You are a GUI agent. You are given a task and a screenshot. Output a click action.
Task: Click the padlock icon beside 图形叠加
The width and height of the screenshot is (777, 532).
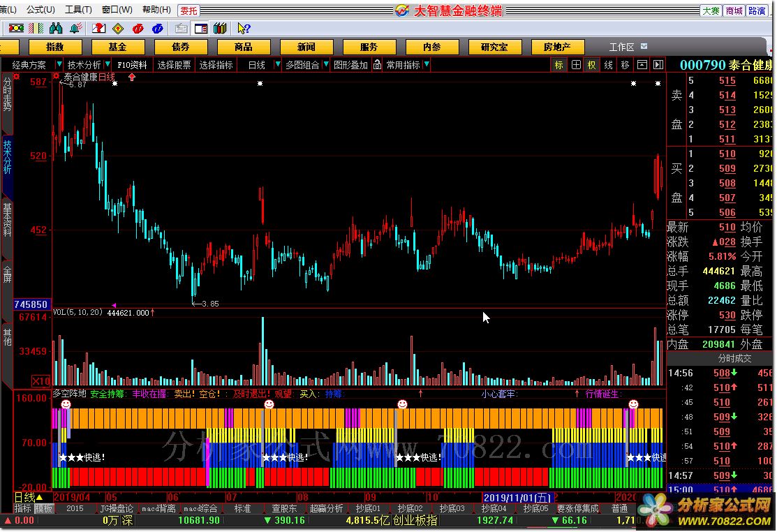point(377,64)
